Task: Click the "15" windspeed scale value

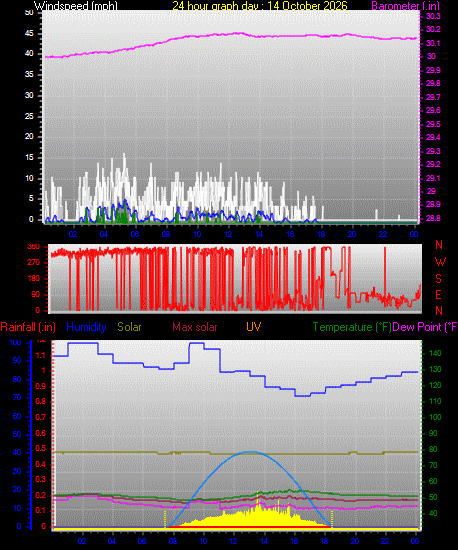Action: (x=29, y=157)
